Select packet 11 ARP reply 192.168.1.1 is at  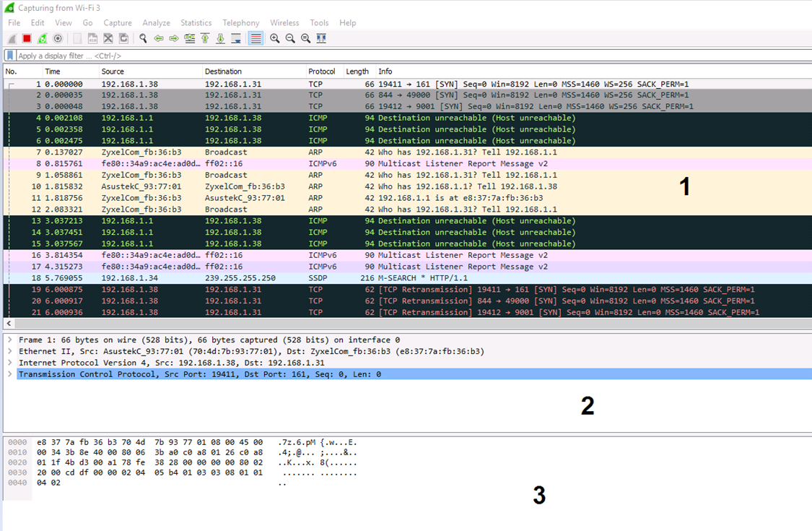tap(408, 198)
